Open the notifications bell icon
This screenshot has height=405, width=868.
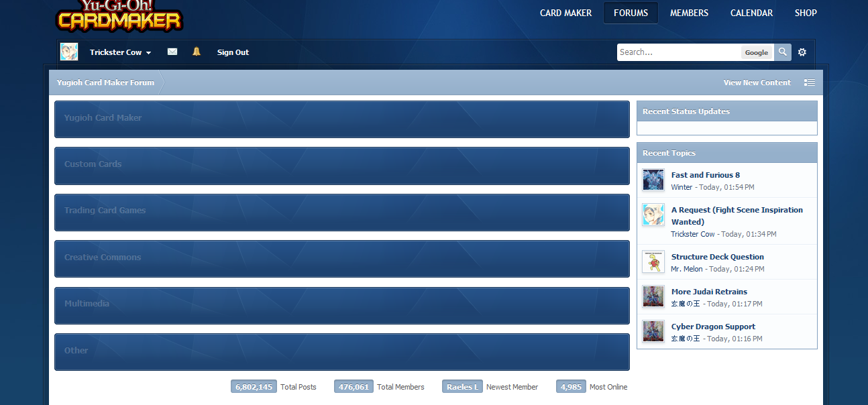click(197, 52)
